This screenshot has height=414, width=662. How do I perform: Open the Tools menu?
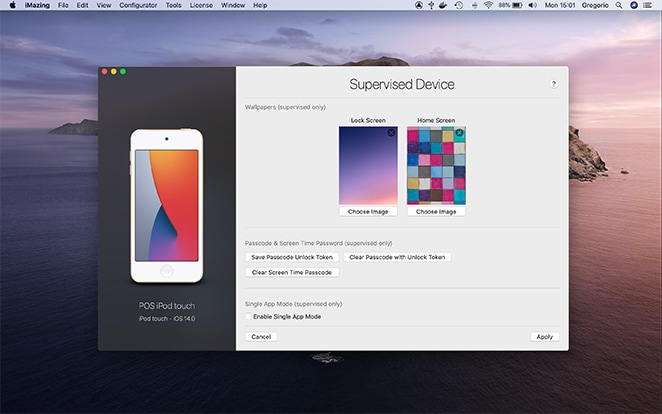[x=173, y=5]
